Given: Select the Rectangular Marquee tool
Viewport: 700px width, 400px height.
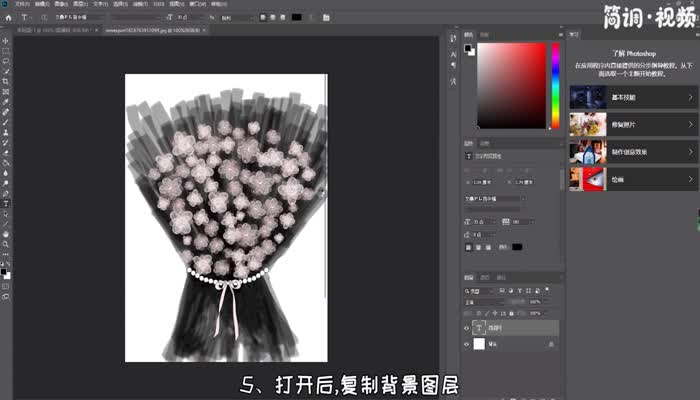Looking at the screenshot, I should point(6,51).
